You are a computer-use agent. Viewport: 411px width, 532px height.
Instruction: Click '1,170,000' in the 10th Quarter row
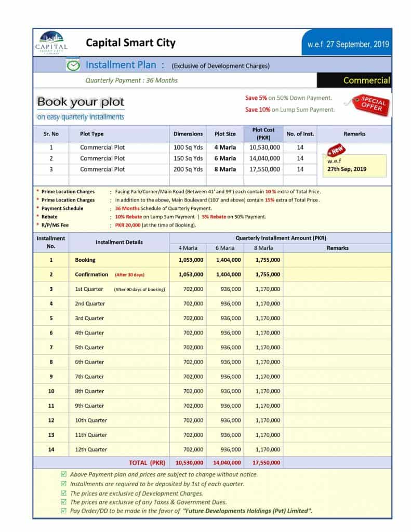pos(268,420)
